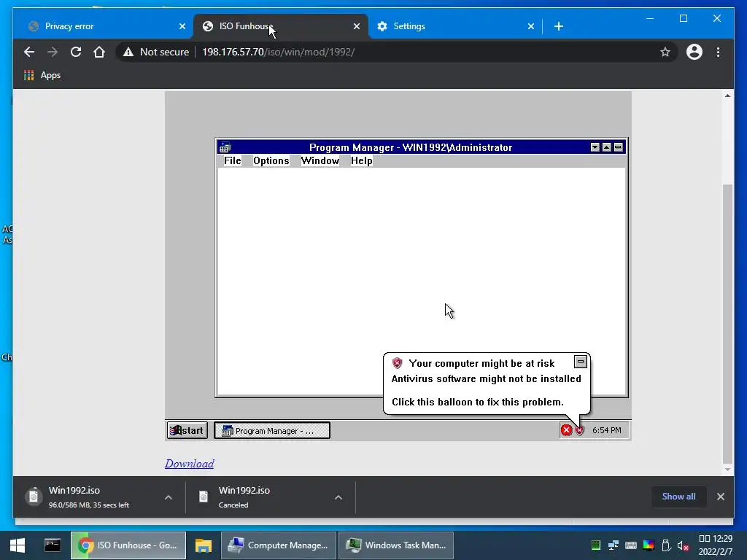Image resolution: width=747 pixels, height=560 pixels.
Task: Click the retro start button
Action: click(187, 430)
